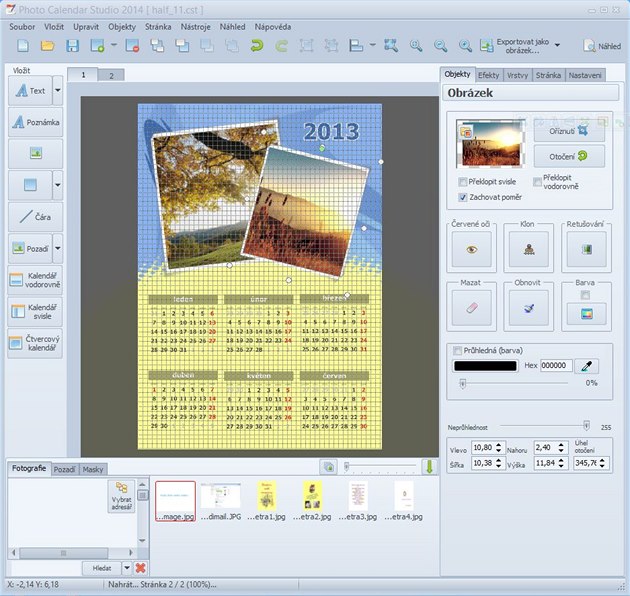Click the lock icon above the thumbnails
Viewport: 630px width, 596px height.
coord(328,467)
